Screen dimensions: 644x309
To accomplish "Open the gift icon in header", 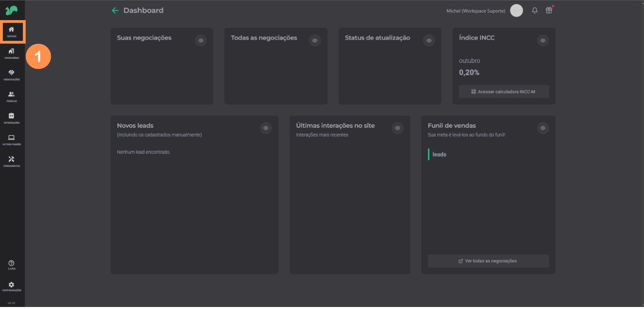I will tap(549, 10).
